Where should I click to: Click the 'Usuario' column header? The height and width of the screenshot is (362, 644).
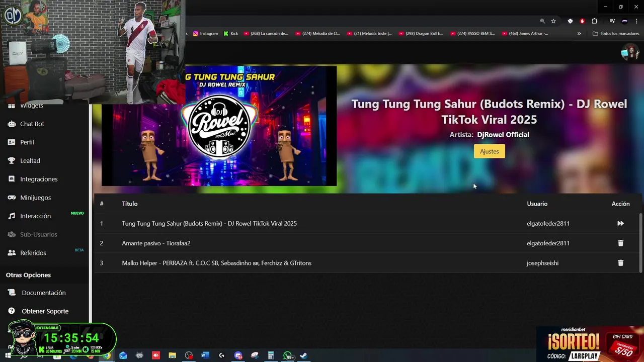537,204
